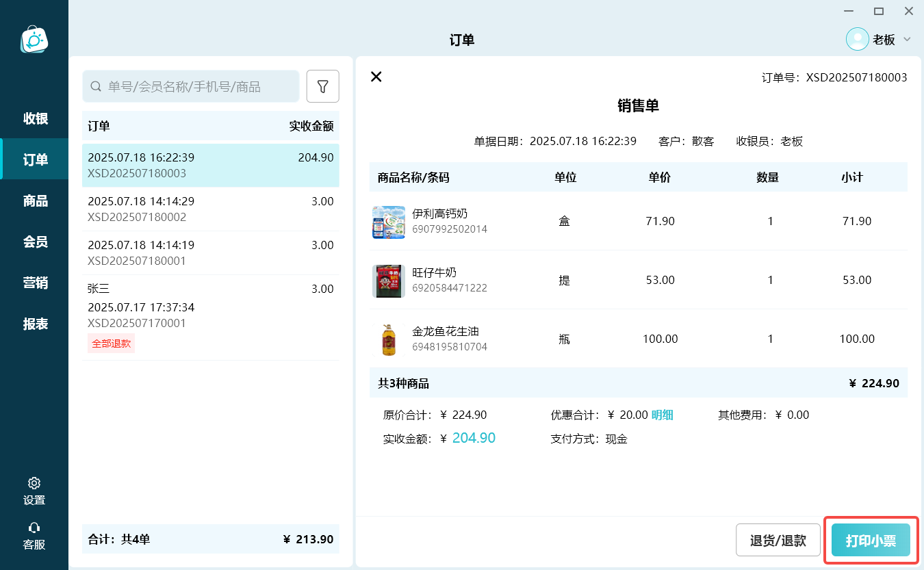This screenshot has width=924, height=570.
Task: Open the 会员 members section
Action: pyautogui.click(x=35, y=242)
